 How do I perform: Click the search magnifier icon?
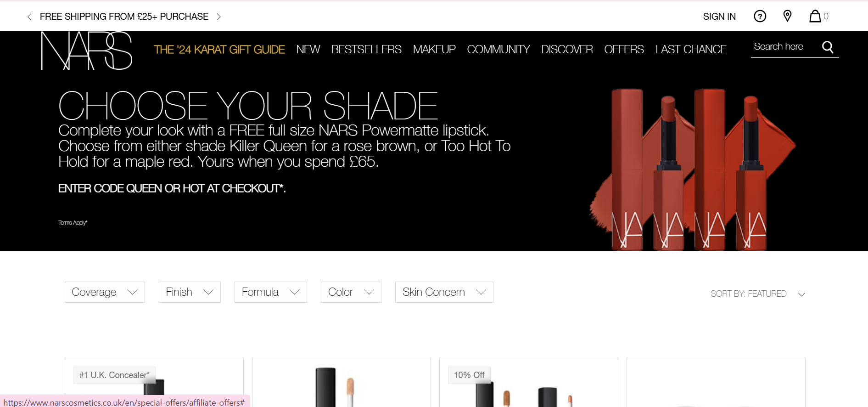tap(828, 47)
